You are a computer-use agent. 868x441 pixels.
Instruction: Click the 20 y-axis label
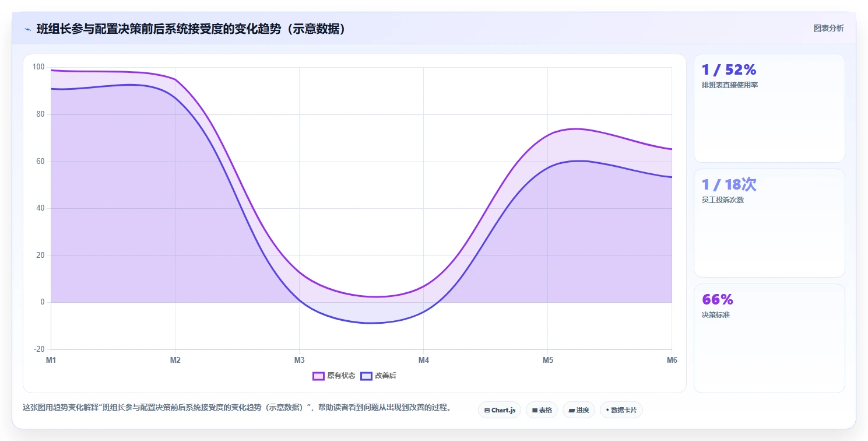click(40, 256)
